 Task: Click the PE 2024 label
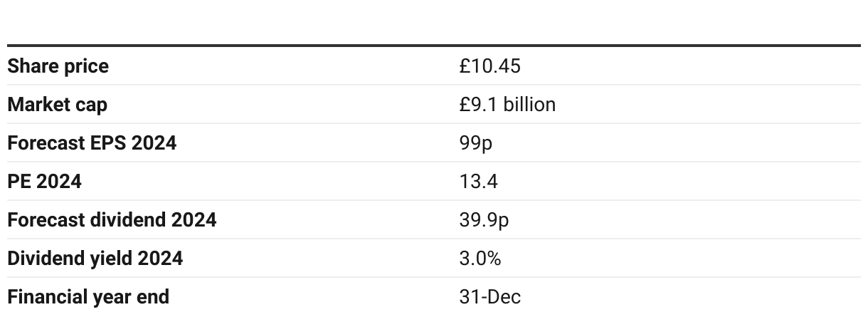tap(44, 182)
